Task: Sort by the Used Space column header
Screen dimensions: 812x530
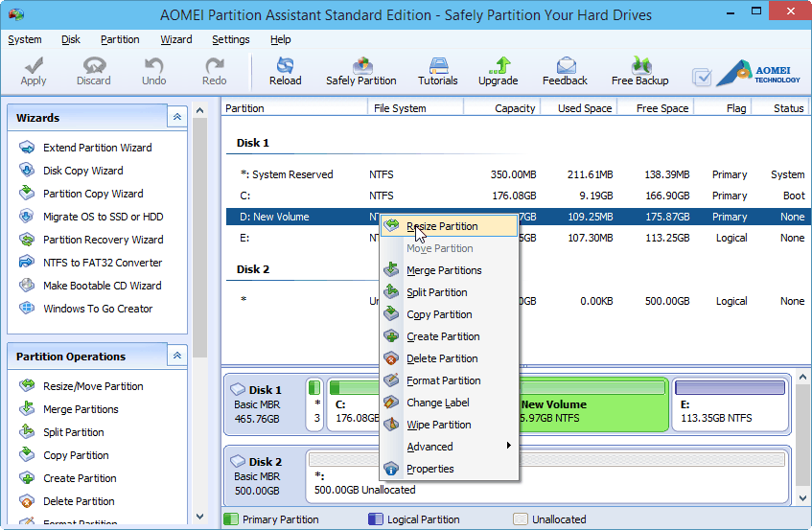Action: (x=579, y=108)
